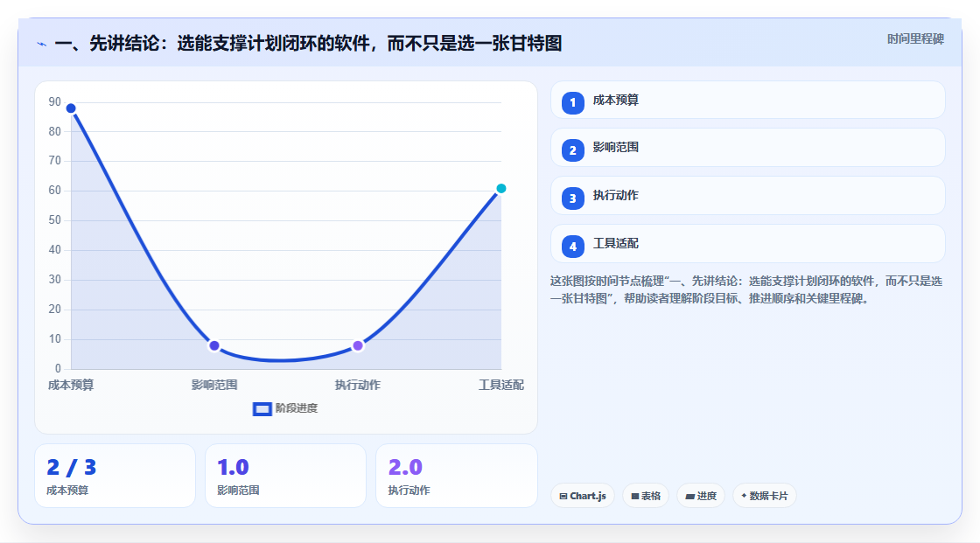Click the y-axis value 50

point(55,220)
